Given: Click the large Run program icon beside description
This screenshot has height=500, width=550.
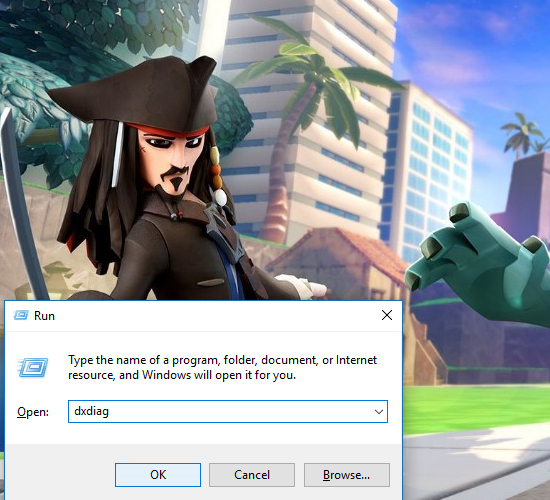Looking at the screenshot, I should [33, 367].
